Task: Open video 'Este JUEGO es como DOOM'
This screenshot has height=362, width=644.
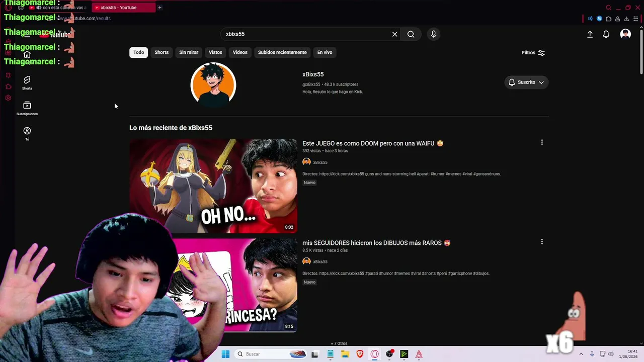Action: tap(372, 143)
